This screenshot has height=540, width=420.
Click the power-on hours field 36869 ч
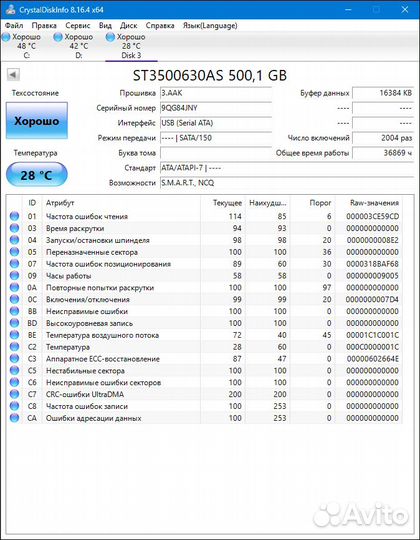(383, 153)
